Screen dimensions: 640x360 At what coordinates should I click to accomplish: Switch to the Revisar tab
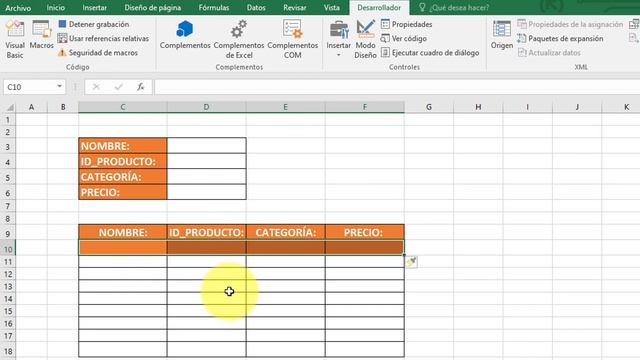[295, 8]
